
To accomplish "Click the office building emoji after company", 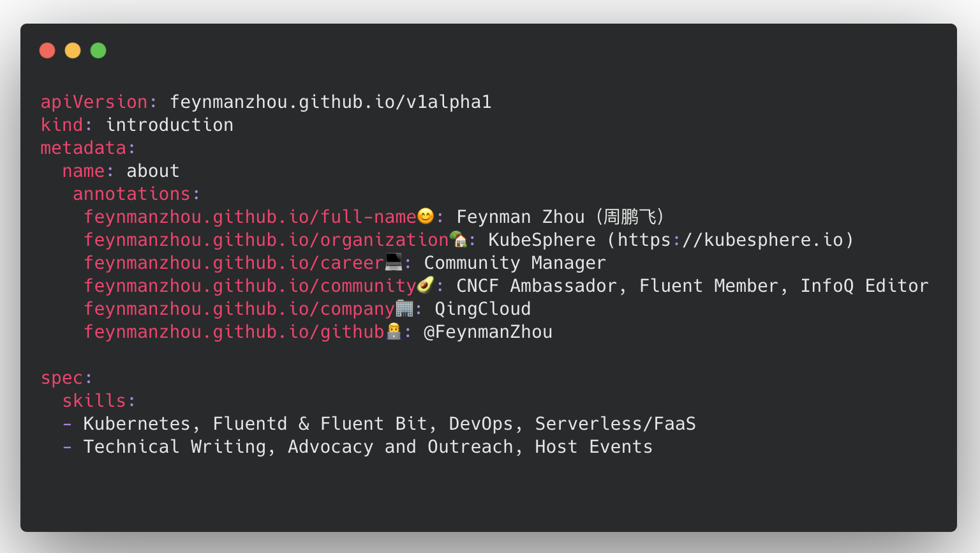I will [405, 308].
